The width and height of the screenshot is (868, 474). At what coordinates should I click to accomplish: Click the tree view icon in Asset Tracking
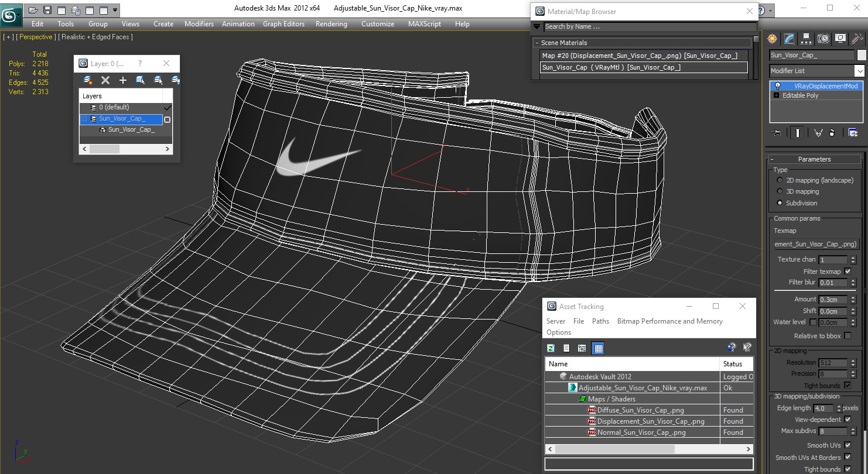582,348
